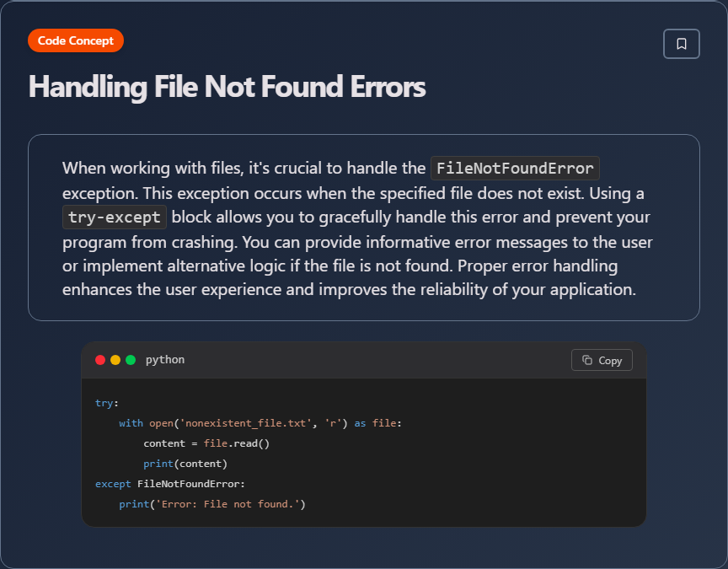Select the orange Code Concept badge
Image resolution: width=728 pixels, height=569 pixels.
pyautogui.click(x=76, y=40)
